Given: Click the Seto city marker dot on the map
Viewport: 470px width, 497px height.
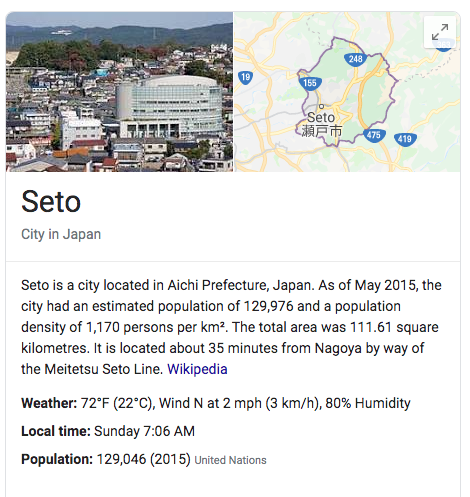Looking at the screenshot, I should (x=321, y=107).
